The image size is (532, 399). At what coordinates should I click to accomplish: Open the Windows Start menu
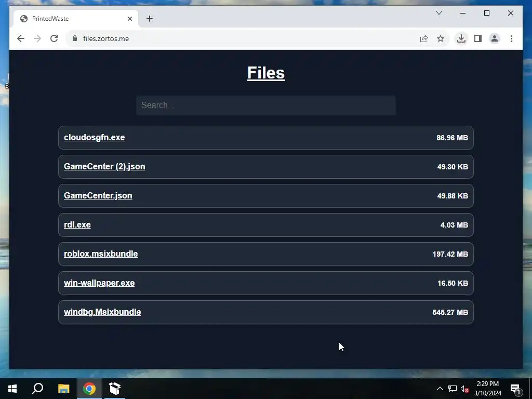[x=12, y=389]
